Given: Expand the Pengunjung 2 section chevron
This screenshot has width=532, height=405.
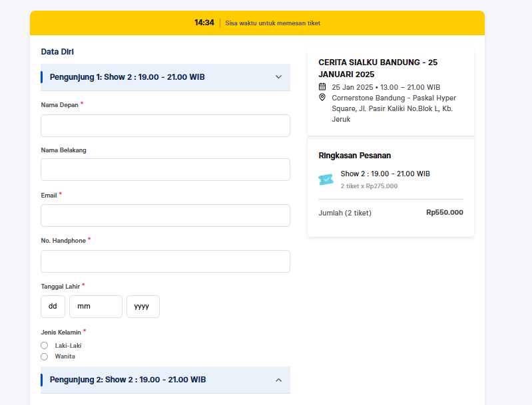Looking at the screenshot, I should click(x=278, y=380).
